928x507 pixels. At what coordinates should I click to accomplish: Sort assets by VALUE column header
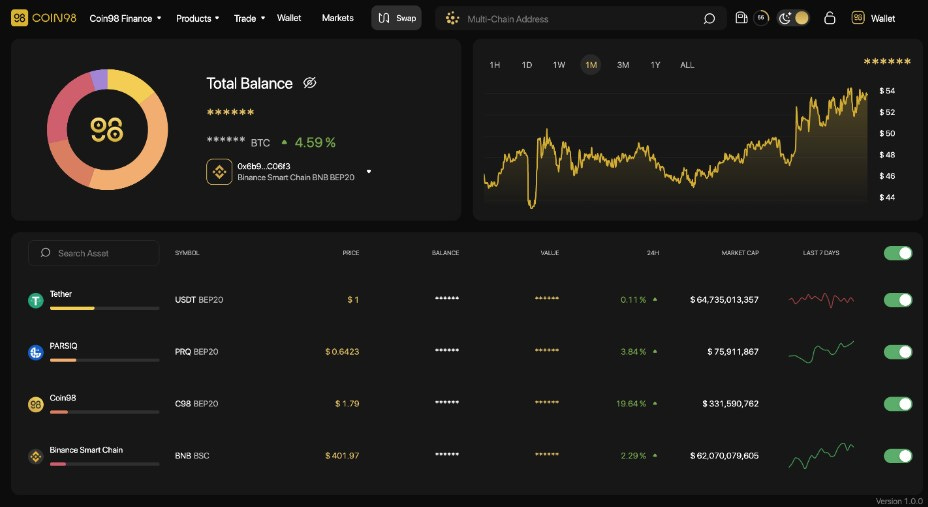click(549, 253)
